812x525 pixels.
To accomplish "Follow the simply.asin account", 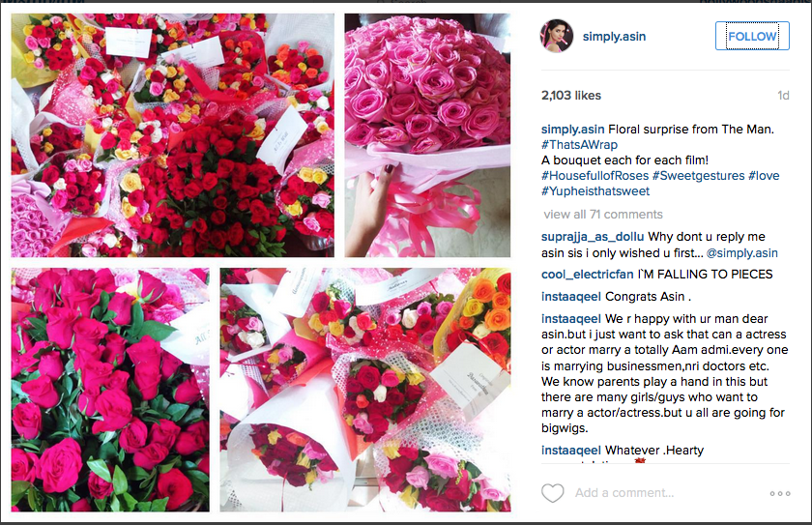I will (x=752, y=36).
